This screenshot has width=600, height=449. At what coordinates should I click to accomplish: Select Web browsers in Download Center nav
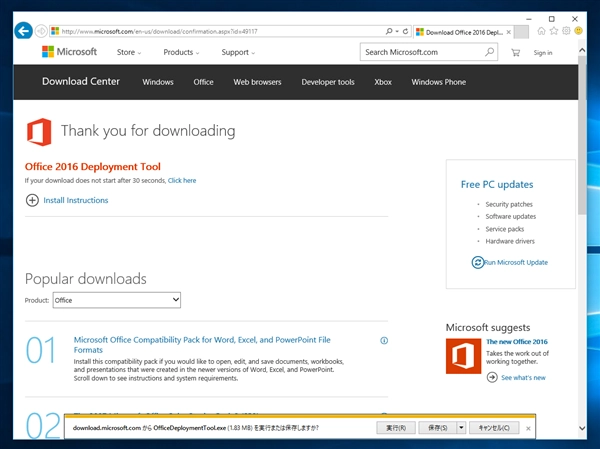(257, 82)
